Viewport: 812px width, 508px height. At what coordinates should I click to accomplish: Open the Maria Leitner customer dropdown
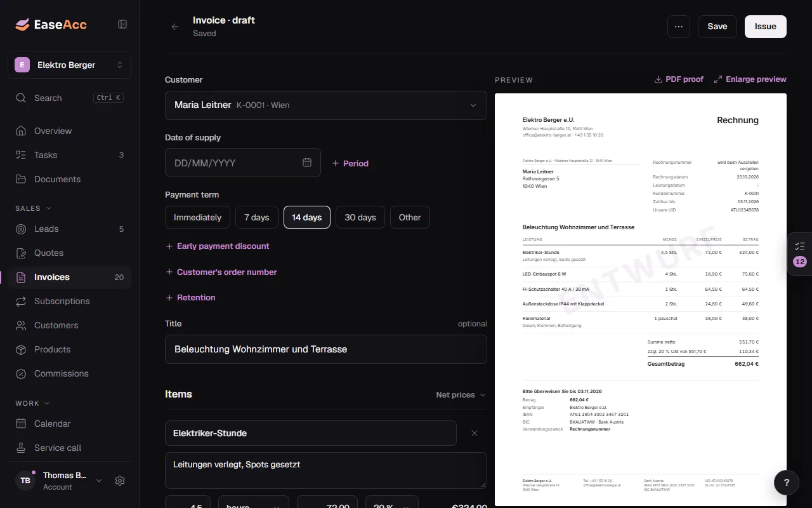[326, 105]
